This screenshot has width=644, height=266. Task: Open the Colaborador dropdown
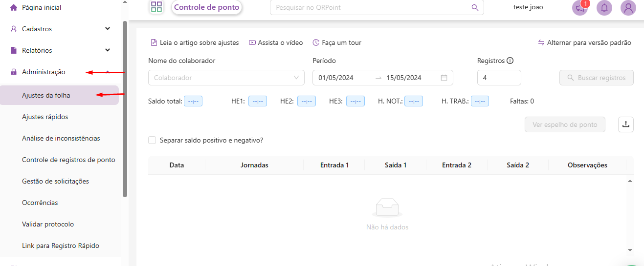click(226, 78)
